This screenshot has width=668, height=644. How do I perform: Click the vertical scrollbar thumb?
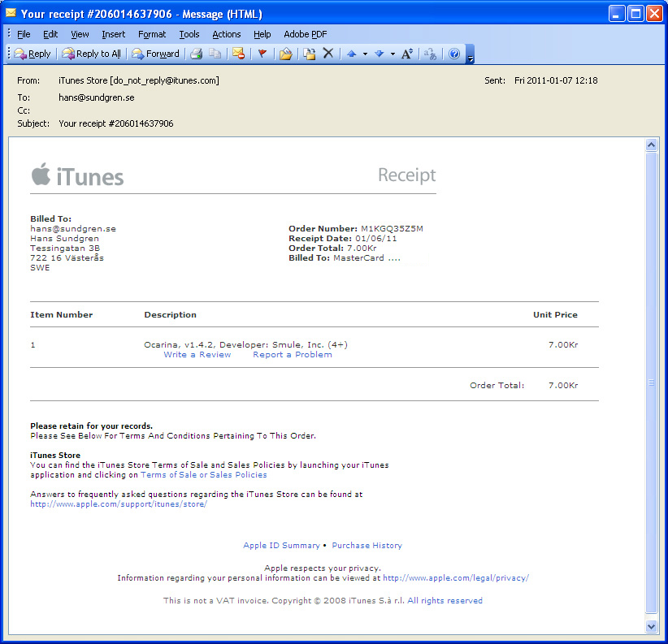[651, 383]
